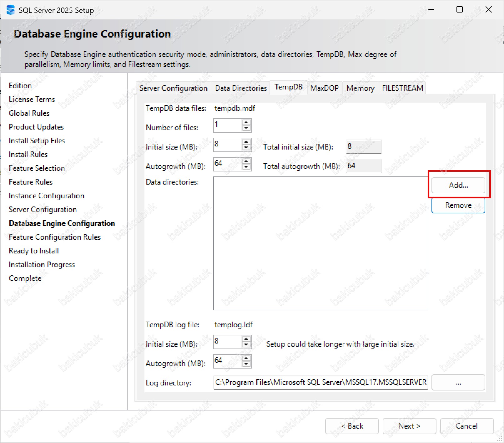Click the Remove directory button
Screen dimensions: 504x443
point(458,205)
